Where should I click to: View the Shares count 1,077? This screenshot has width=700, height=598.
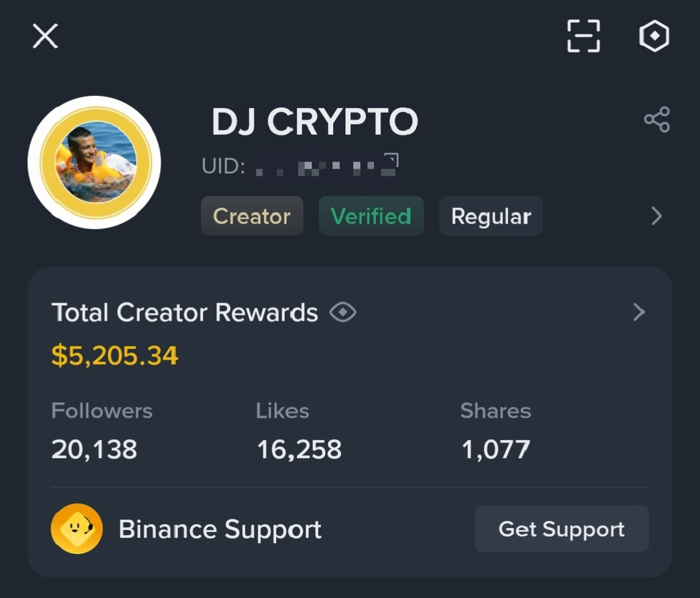496,450
